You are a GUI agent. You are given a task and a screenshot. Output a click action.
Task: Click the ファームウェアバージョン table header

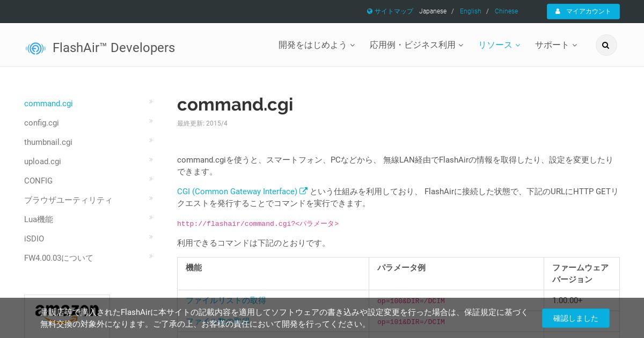(581, 273)
